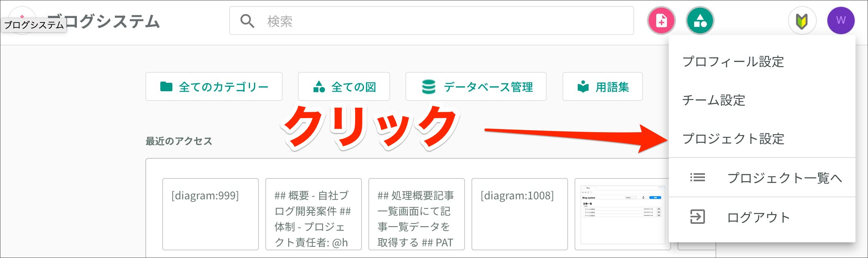
Task: Click the search magnifier icon
Action: (x=247, y=21)
